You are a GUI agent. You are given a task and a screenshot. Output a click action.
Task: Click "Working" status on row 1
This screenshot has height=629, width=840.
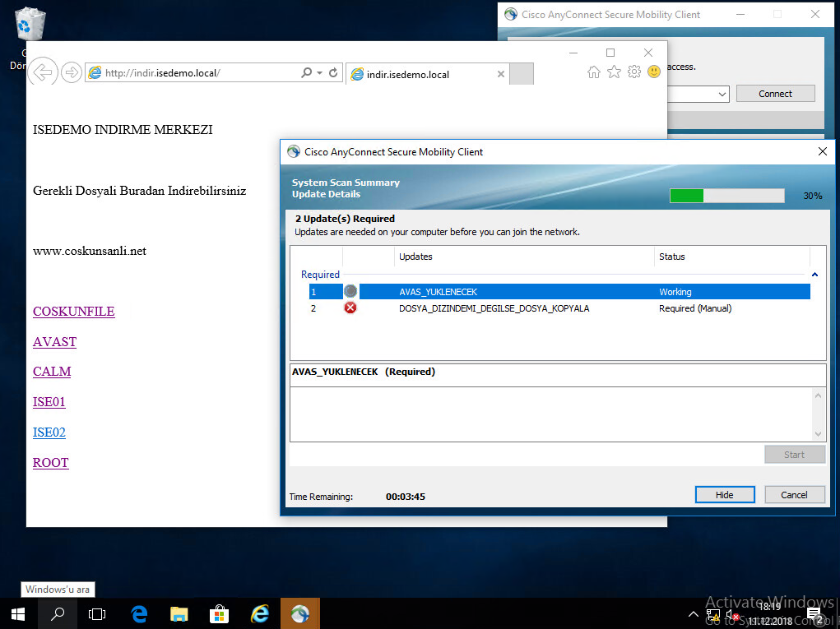[x=675, y=292]
